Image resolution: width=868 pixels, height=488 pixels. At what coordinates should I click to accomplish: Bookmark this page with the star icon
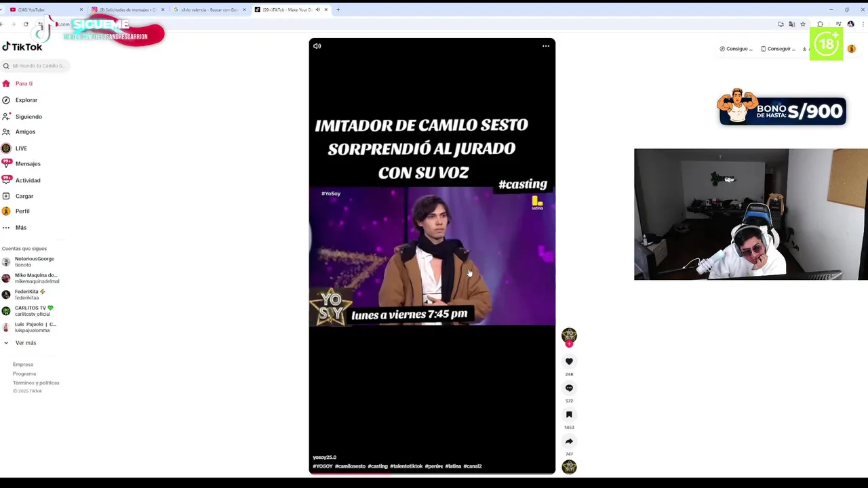tap(803, 24)
